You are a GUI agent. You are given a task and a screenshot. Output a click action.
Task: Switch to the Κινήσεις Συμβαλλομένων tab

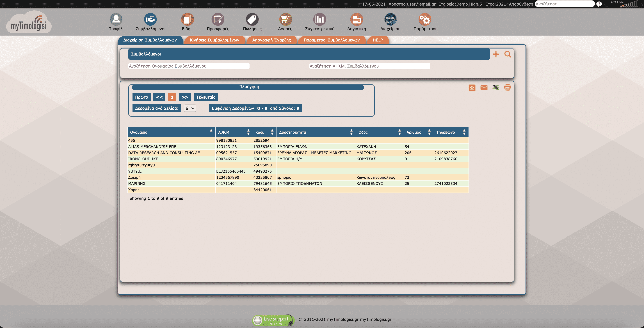(214, 40)
